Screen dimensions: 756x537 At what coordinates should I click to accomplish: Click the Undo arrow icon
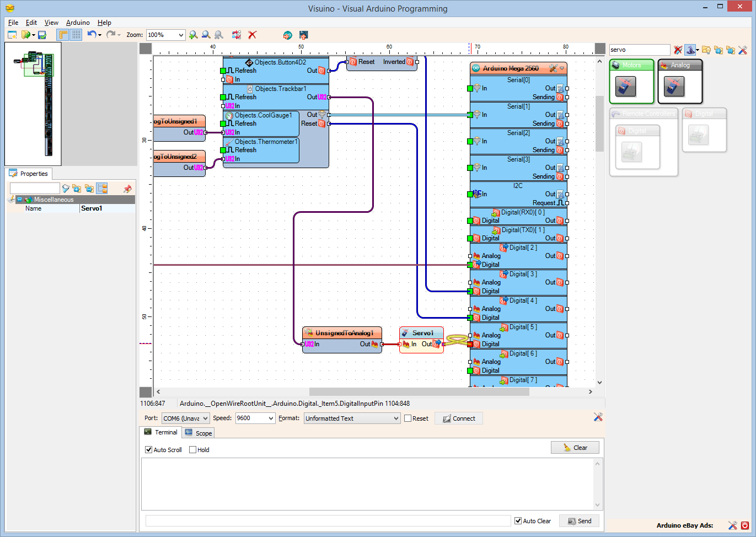tap(92, 35)
